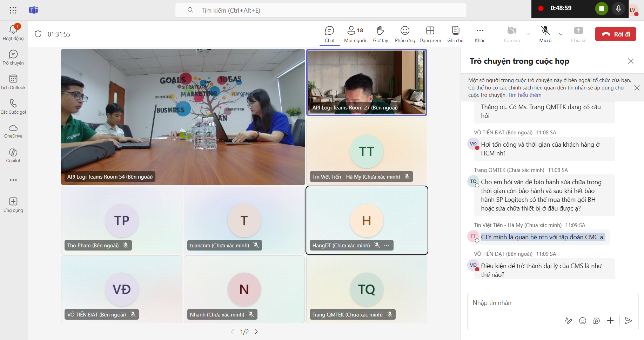Screen dimensions: 644x340
Task: Open the Reactions (Phản ứng) menu
Action: [x=405, y=34]
